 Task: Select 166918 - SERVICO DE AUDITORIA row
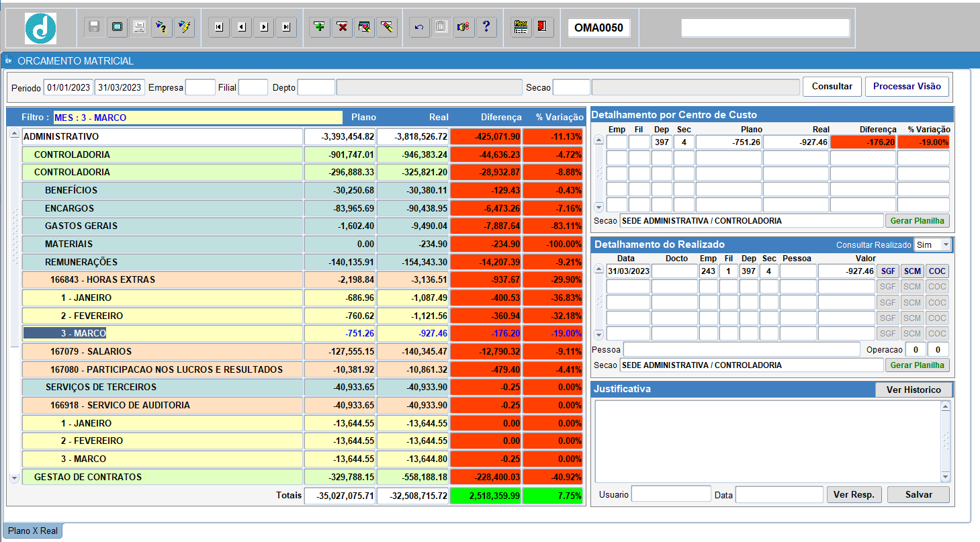click(163, 405)
